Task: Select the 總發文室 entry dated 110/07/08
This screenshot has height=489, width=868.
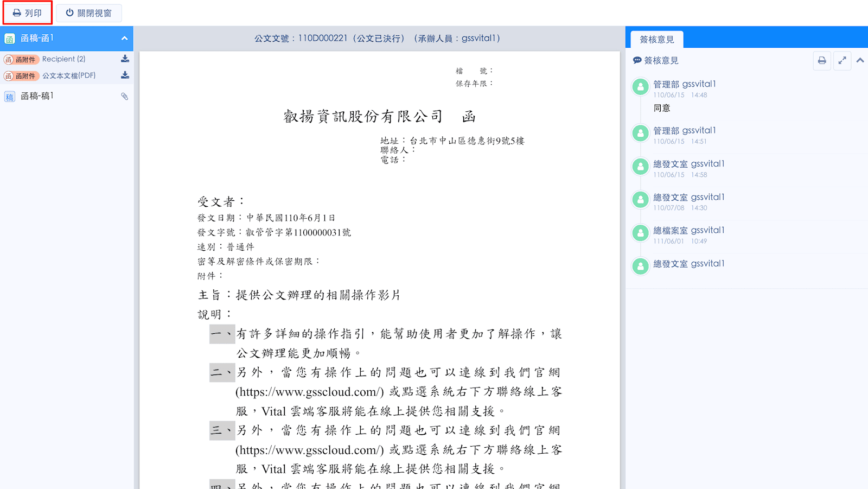Action: tap(688, 198)
